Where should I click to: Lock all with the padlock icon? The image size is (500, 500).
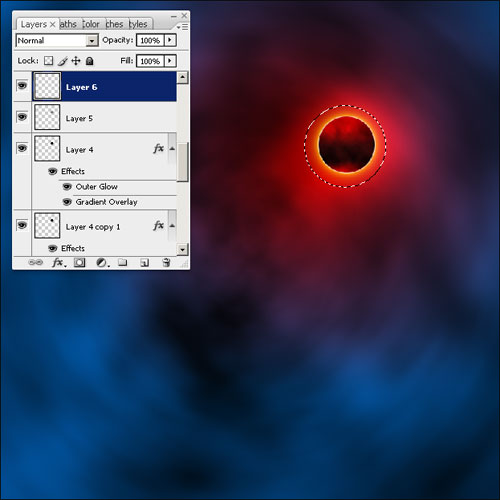coord(90,61)
